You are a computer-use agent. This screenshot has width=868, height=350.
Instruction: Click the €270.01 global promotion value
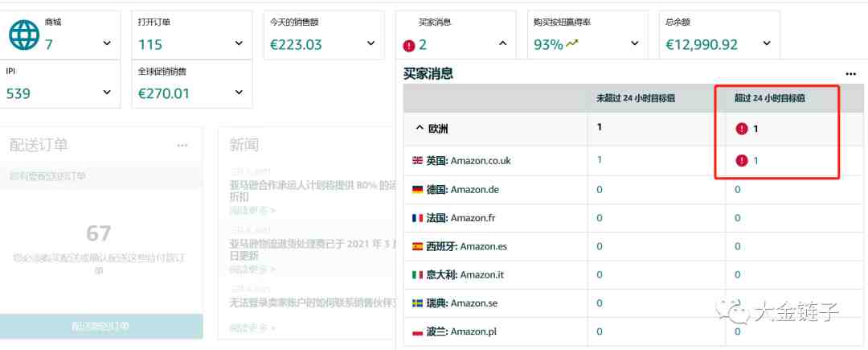(164, 93)
